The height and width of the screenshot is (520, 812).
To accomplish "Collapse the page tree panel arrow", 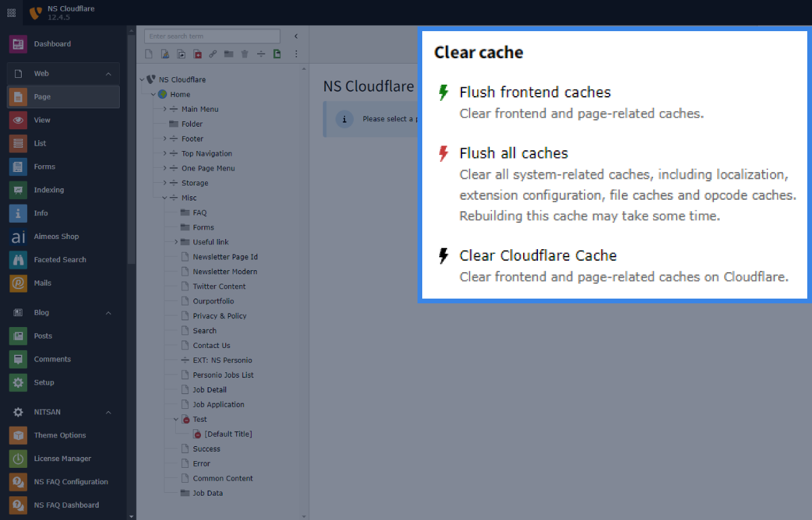I will [x=296, y=37].
